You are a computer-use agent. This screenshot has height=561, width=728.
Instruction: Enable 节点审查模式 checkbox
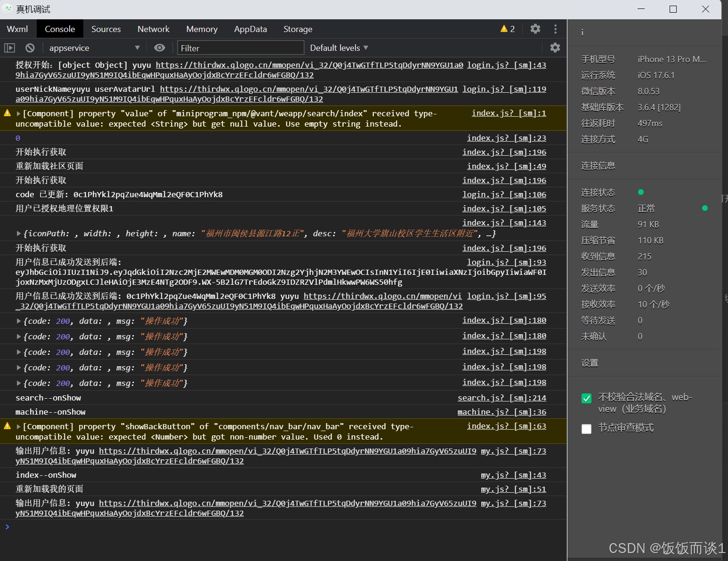(x=586, y=429)
